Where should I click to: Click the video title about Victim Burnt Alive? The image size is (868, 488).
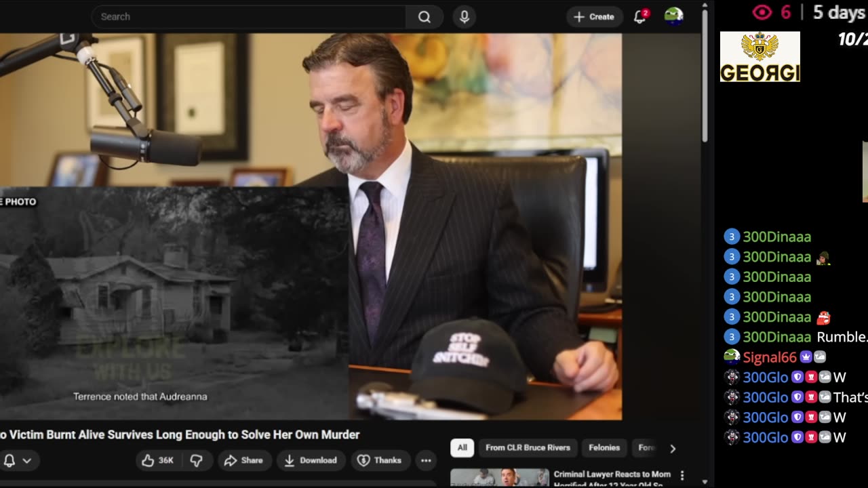180,434
